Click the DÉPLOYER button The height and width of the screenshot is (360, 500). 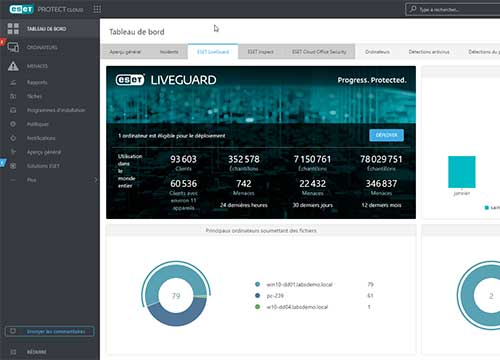point(386,135)
